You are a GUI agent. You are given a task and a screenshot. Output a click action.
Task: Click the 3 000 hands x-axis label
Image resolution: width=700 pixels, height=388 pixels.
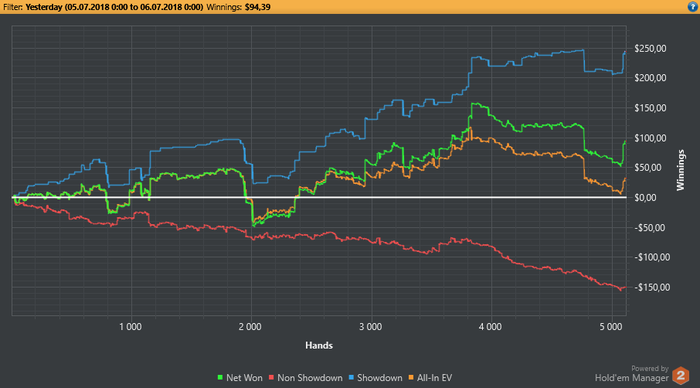pyautogui.click(x=371, y=327)
